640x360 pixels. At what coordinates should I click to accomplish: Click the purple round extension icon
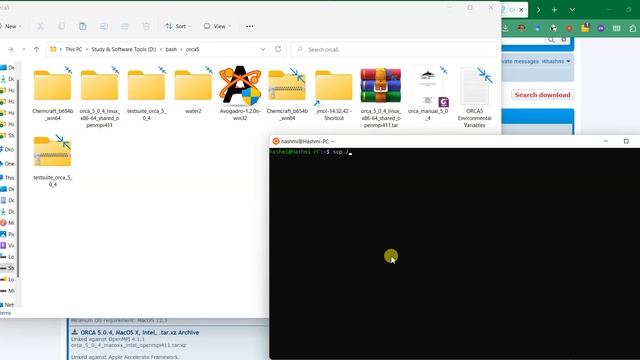pyautogui.click(x=601, y=28)
